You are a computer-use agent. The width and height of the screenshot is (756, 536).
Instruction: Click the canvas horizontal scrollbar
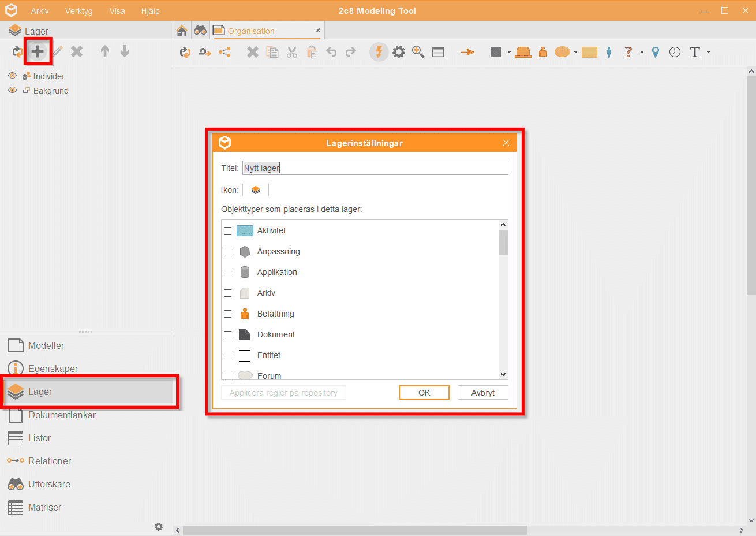tap(355, 530)
